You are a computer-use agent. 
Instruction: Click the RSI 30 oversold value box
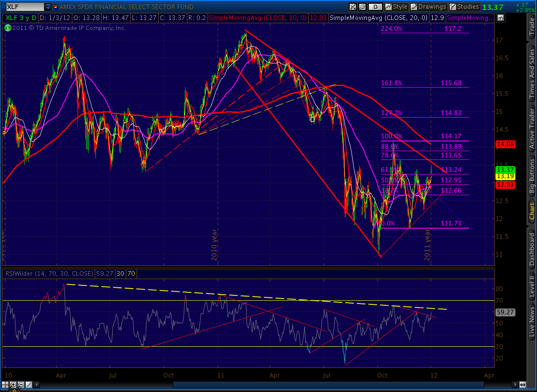click(120, 274)
